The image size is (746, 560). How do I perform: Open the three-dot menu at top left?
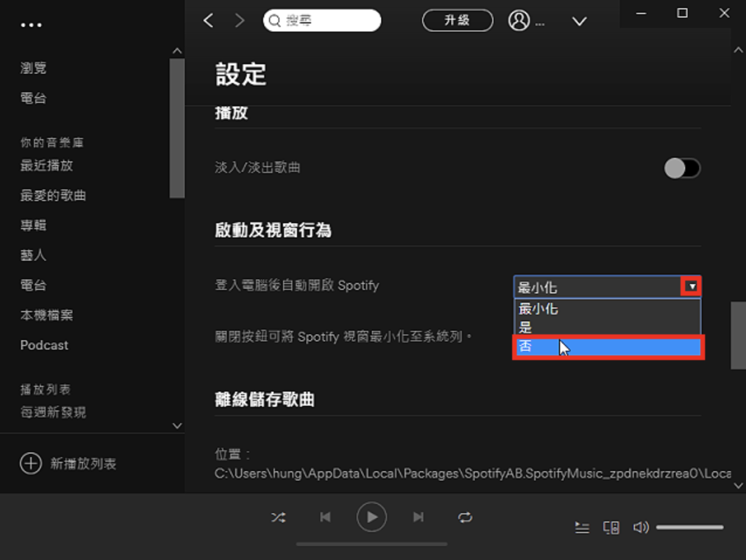(31, 25)
